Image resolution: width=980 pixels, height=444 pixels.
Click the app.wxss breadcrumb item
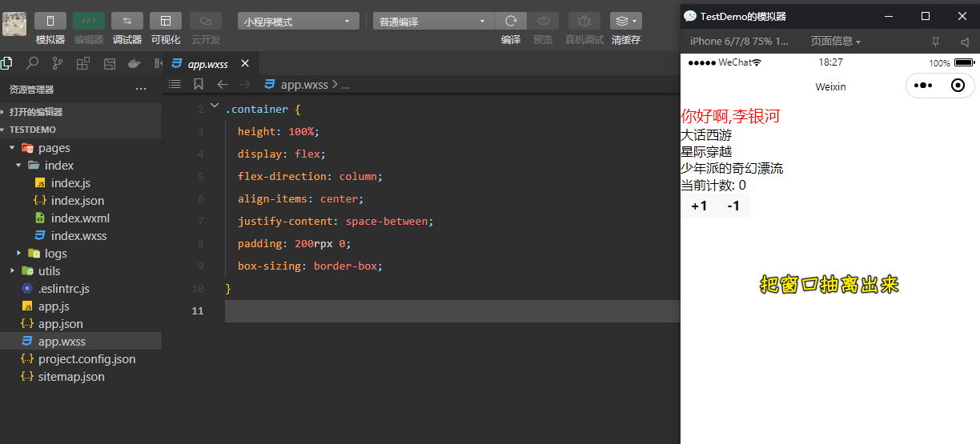[304, 84]
